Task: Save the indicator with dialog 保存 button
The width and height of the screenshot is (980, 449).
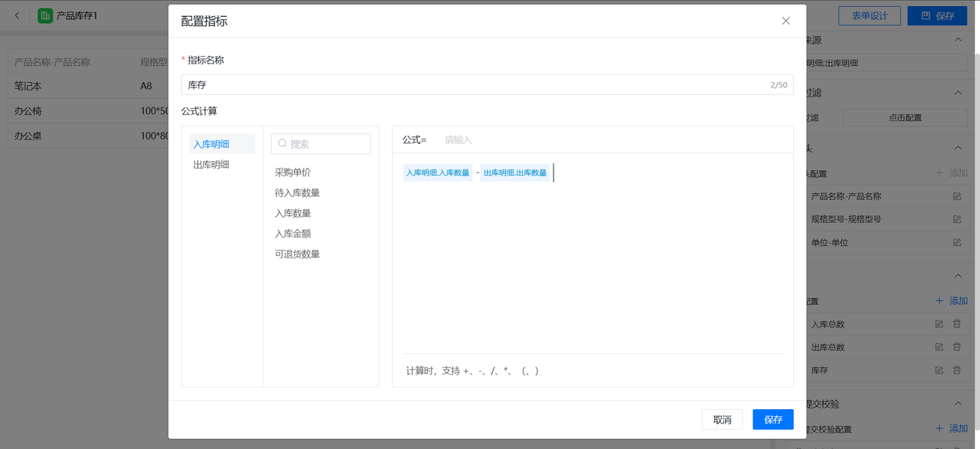Action: point(773,420)
